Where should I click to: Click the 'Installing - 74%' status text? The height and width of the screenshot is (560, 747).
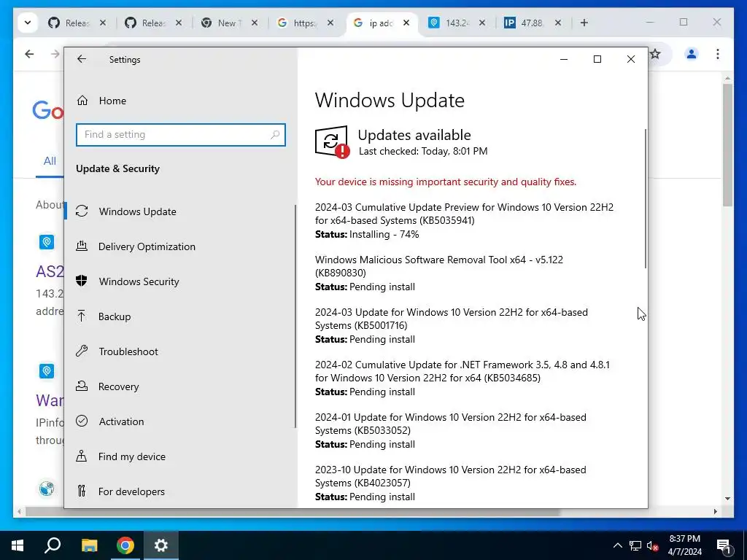384,234
